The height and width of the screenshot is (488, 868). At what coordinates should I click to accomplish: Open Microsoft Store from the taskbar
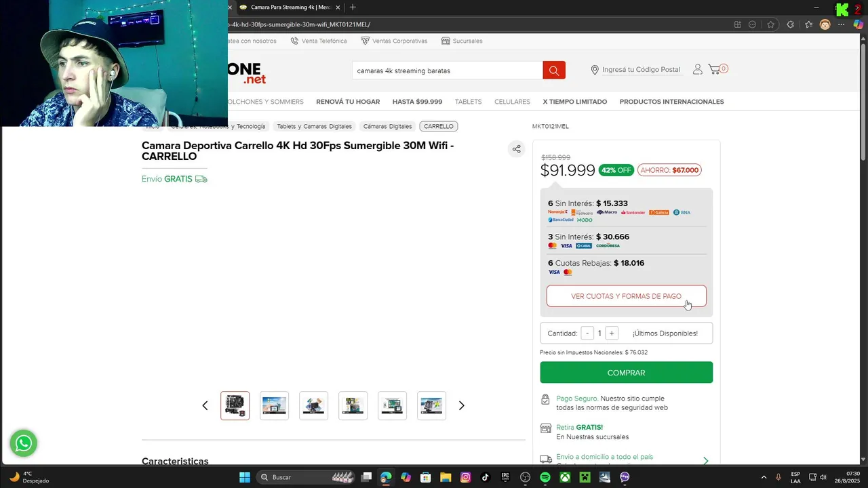point(425,477)
